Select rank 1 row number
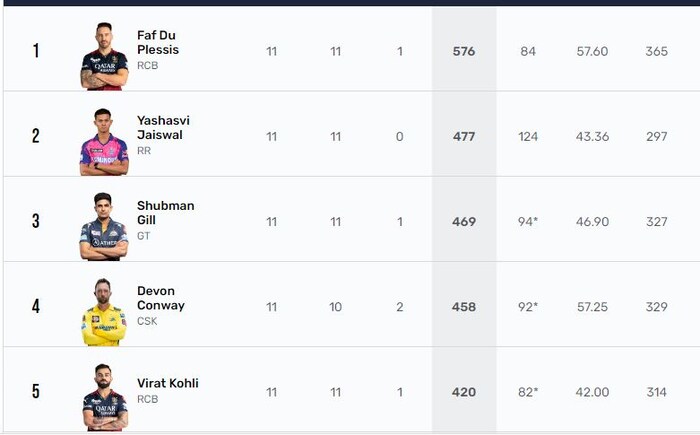Image resolution: width=700 pixels, height=435 pixels. click(x=36, y=51)
